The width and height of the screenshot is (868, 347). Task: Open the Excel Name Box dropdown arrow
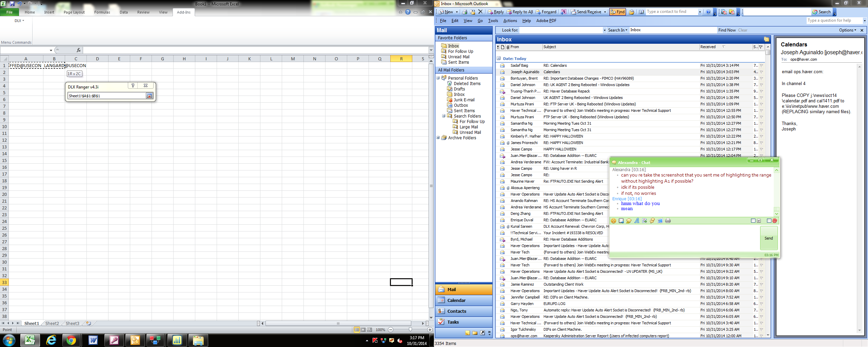coord(51,50)
